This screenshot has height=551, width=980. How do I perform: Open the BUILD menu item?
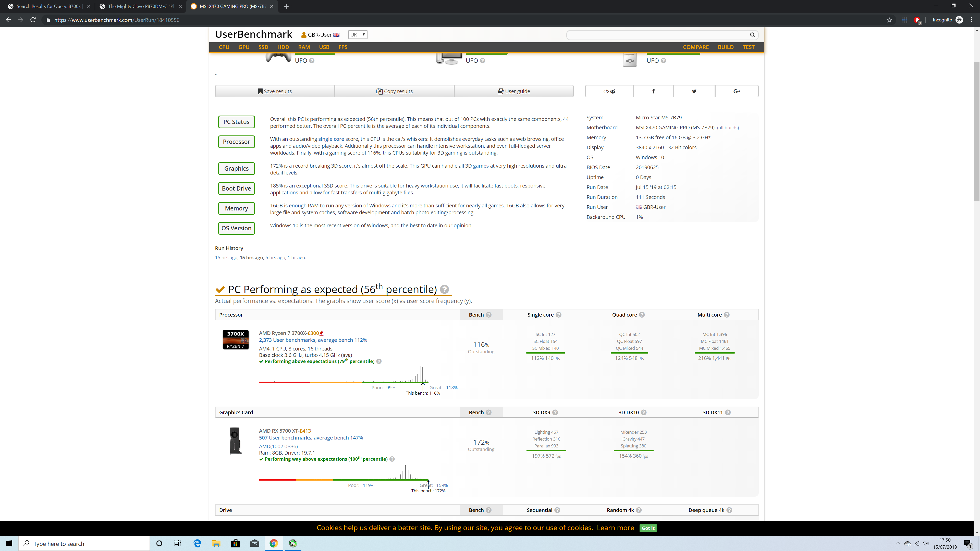click(x=726, y=47)
